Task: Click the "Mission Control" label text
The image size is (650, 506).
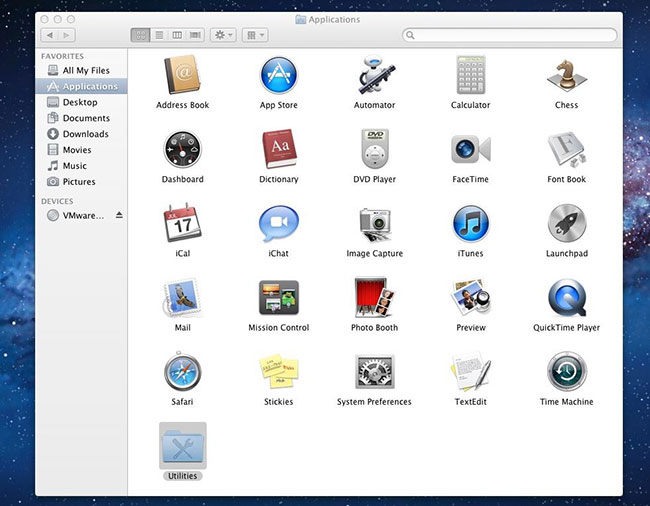Action: (279, 328)
